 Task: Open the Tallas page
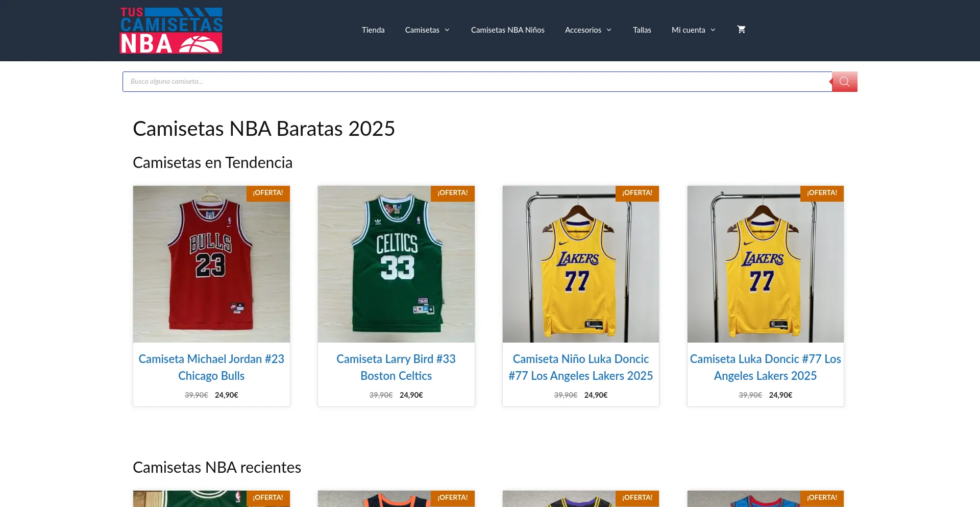tap(642, 30)
